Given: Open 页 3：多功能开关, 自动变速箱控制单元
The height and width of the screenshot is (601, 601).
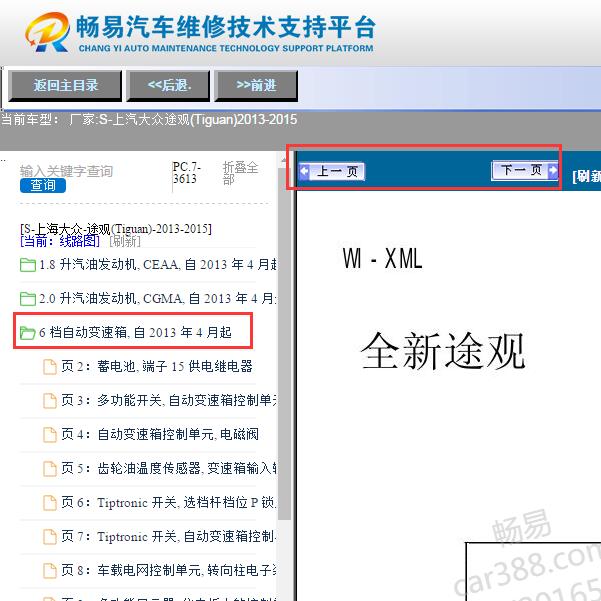Looking at the screenshot, I should pos(169,401).
